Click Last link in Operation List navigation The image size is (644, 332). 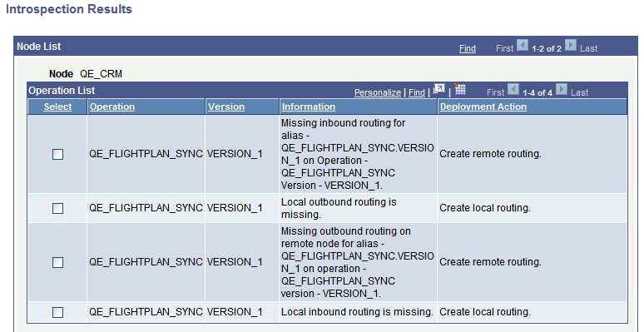[580, 92]
